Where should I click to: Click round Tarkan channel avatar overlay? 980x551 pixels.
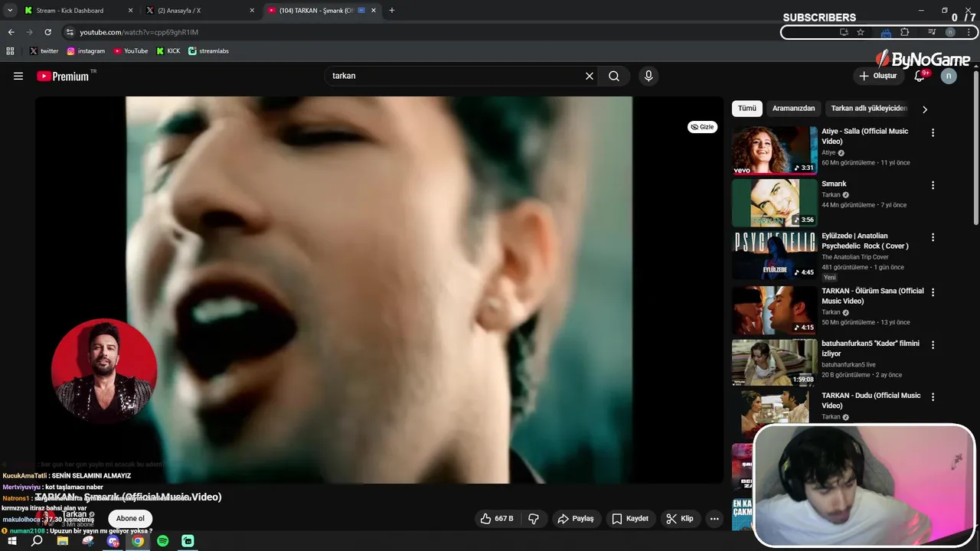pyautogui.click(x=104, y=371)
